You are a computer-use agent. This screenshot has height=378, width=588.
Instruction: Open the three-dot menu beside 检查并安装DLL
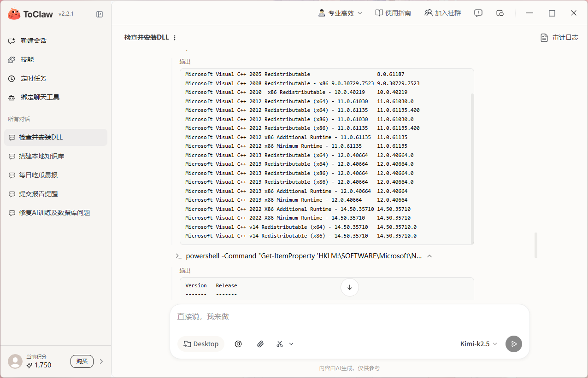(175, 38)
